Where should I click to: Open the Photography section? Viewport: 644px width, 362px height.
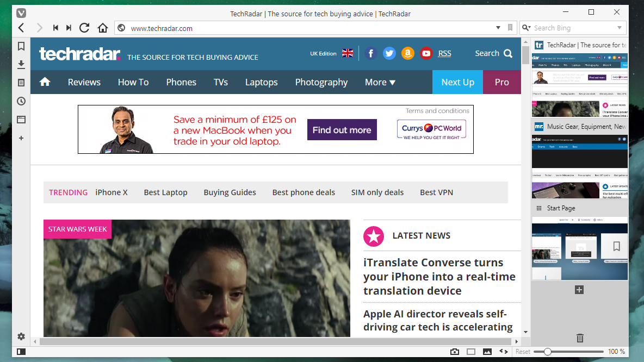pyautogui.click(x=321, y=82)
